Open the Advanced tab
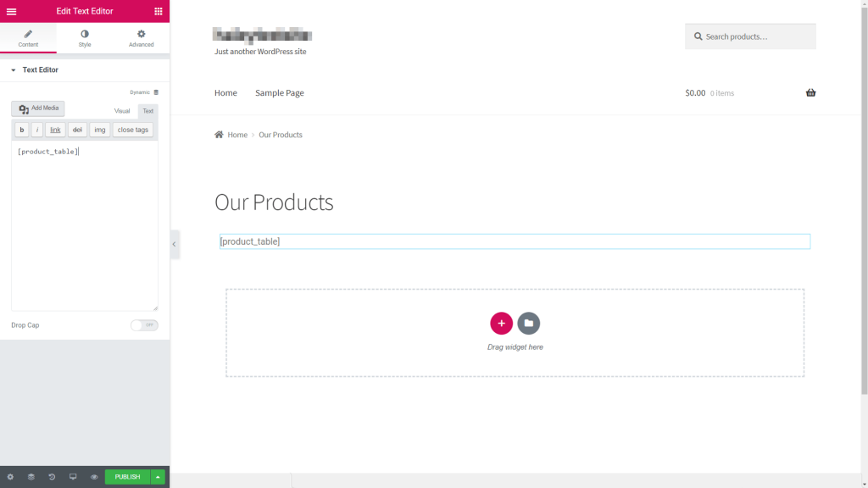The height and width of the screenshot is (488, 868). click(x=141, y=38)
